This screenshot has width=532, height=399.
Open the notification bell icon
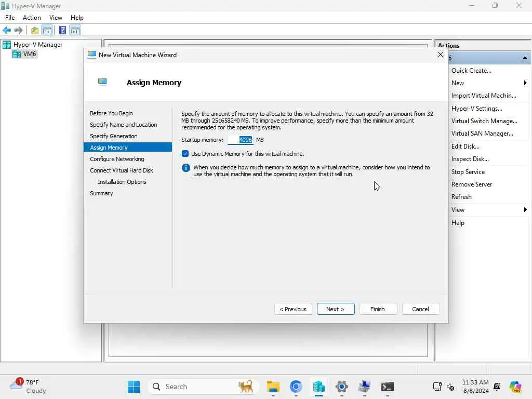click(x=497, y=387)
